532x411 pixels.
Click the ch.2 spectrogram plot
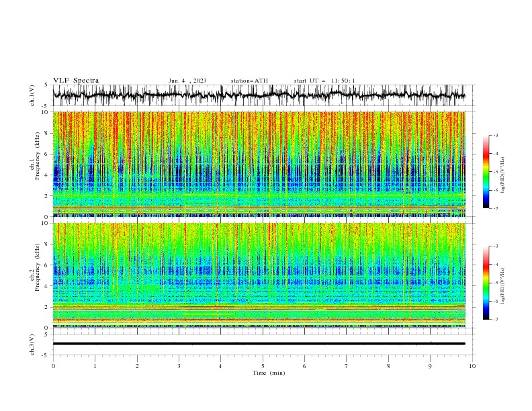pyautogui.click(x=259, y=275)
